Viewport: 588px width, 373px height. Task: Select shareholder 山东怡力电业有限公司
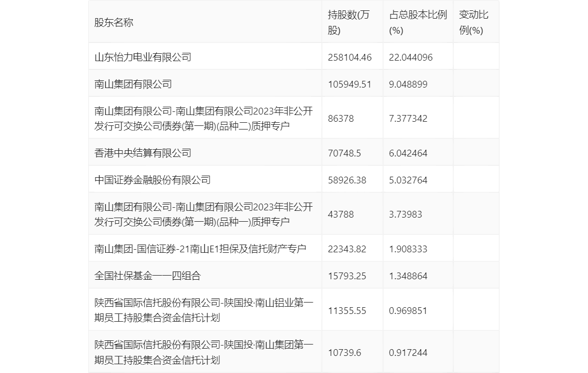143,58
